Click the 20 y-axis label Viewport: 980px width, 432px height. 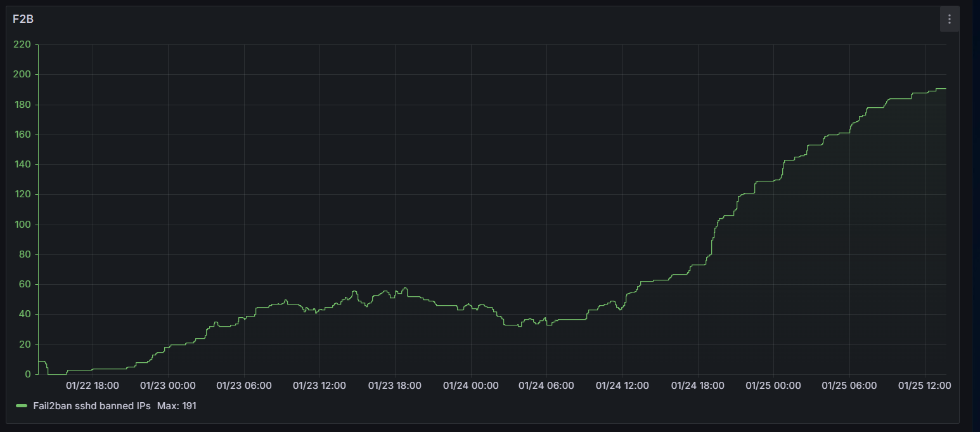click(24, 344)
